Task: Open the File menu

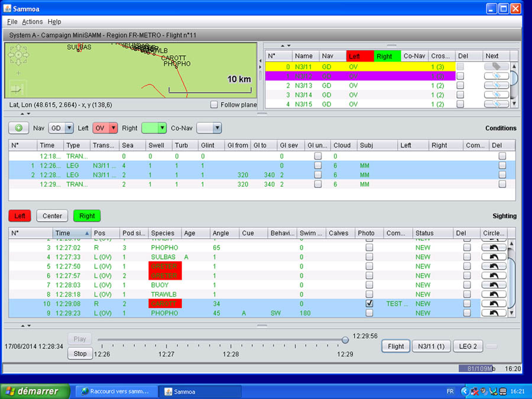Action: 12,22
